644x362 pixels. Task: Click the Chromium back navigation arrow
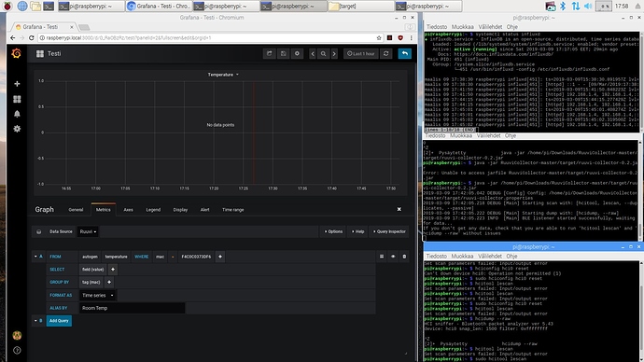coord(12,37)
